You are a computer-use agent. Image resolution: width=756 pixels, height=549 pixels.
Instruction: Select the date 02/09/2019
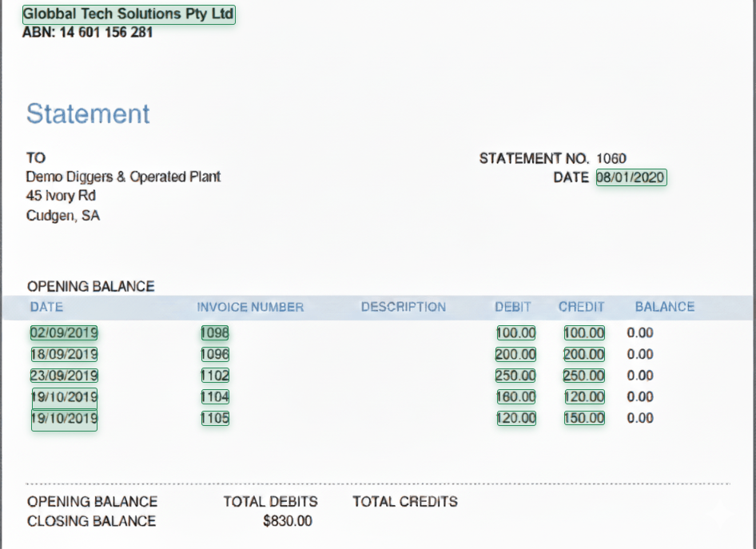click(x=64, y=332)
